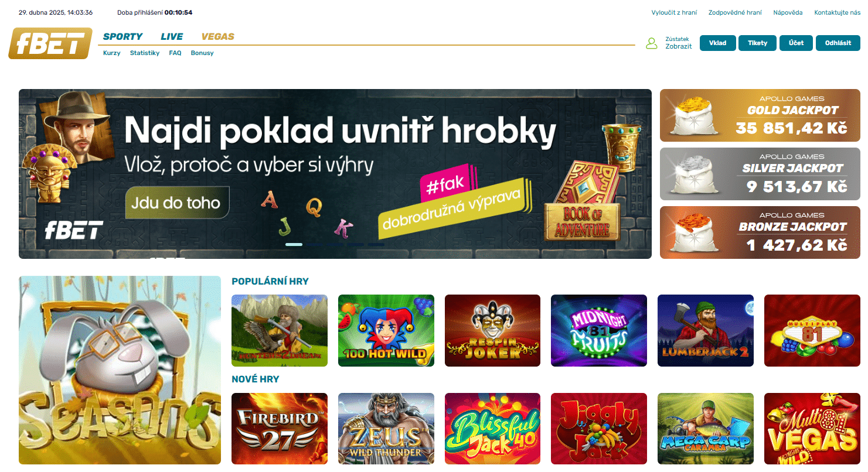Screen dimensions: 868x472
Task: Click the Vklad deposit button
Action: [718, 43]
